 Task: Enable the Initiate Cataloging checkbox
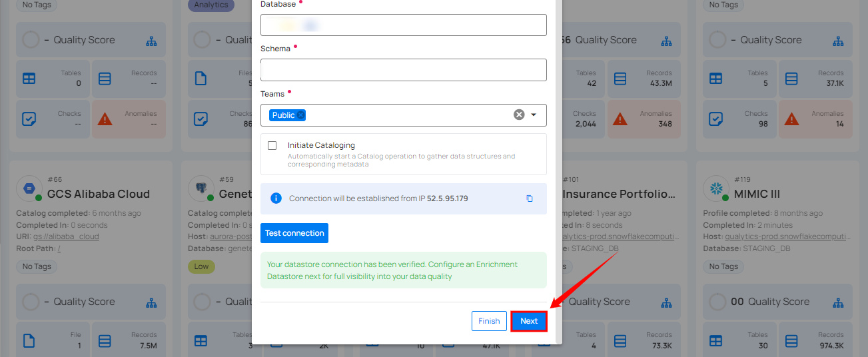(272, 145)
